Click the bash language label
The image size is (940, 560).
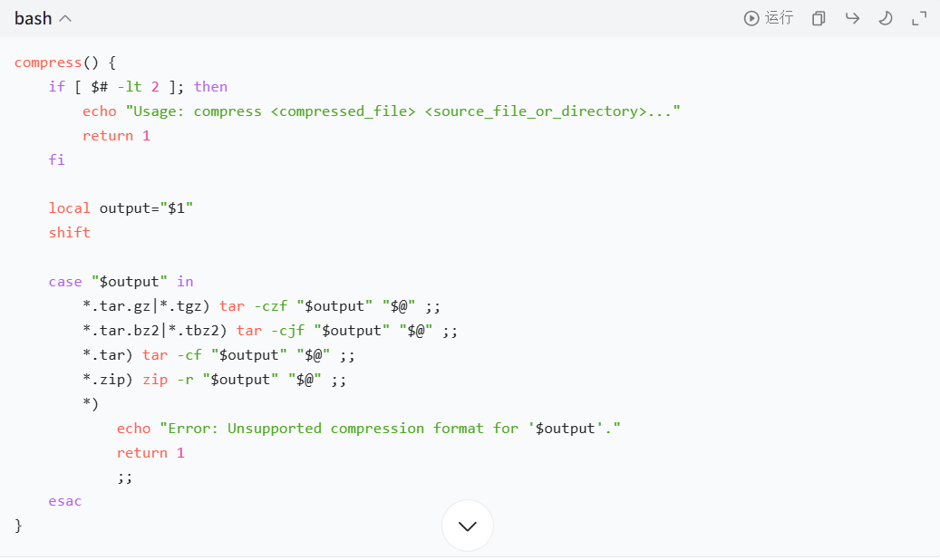(x=34, y=19)
